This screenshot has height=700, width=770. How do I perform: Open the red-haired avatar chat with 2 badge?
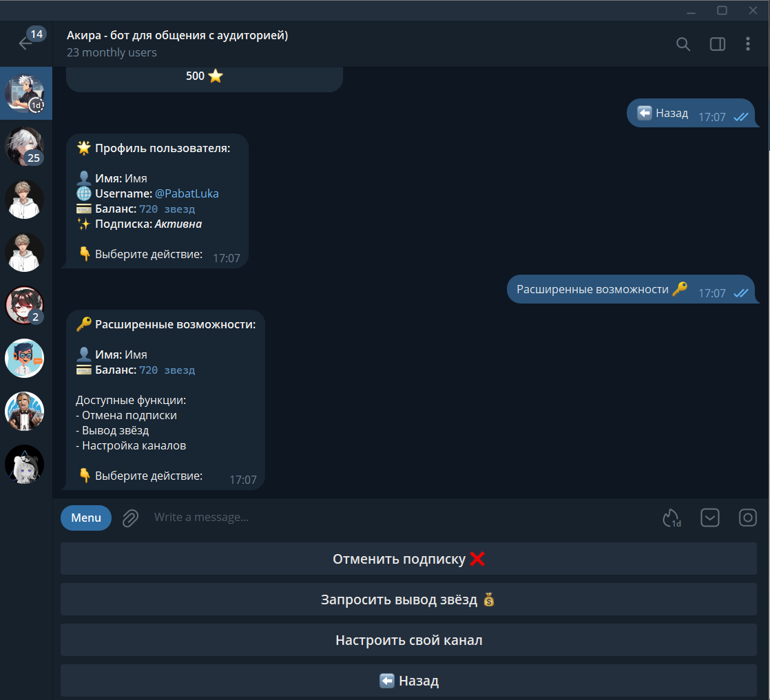click(x=25, y=306)
